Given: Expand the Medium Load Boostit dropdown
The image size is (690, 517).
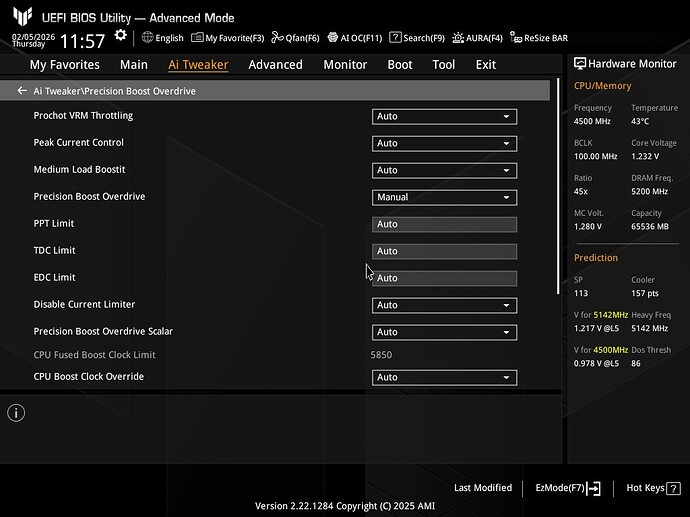Looking at the screenshot, I should (444, 170).
